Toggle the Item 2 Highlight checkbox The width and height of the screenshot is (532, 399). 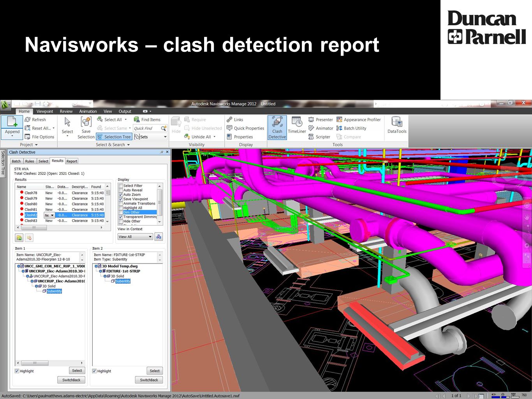coord(94,371)
